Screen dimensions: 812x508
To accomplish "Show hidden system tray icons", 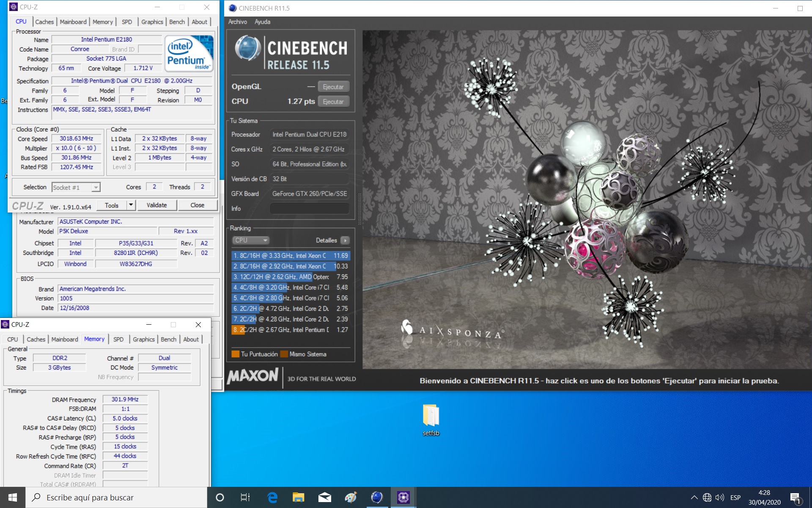I will point(694,497).
